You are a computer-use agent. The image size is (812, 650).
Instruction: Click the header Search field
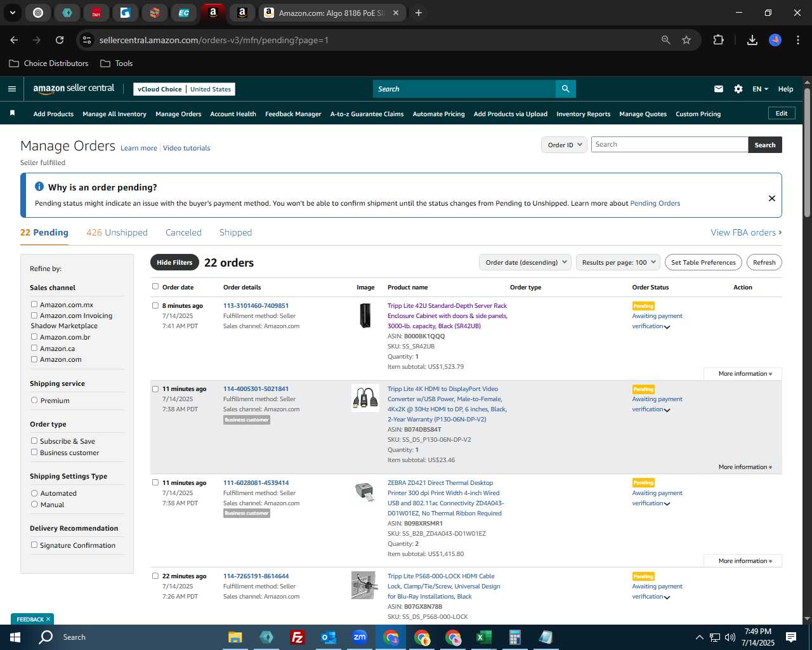(x=464, y=89)
